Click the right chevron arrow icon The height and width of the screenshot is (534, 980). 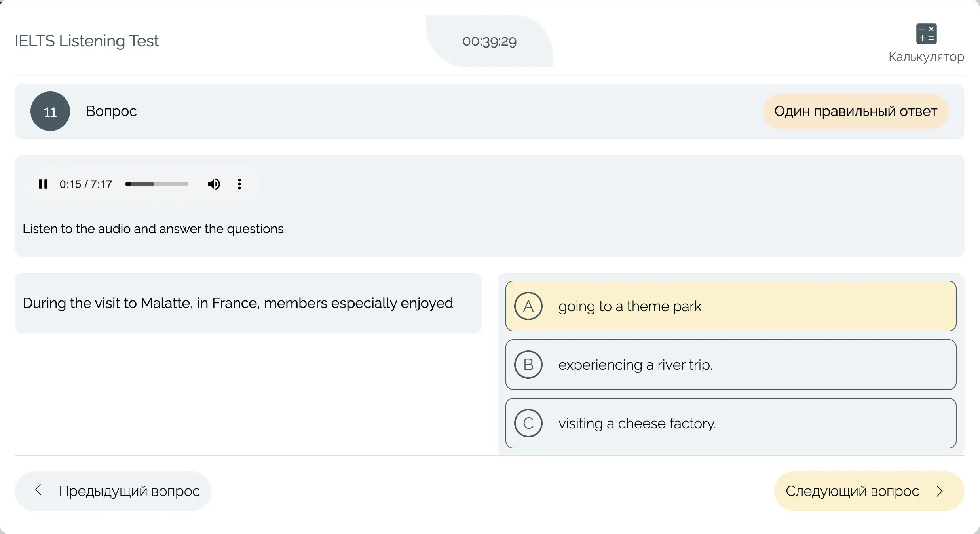[940, 491]
